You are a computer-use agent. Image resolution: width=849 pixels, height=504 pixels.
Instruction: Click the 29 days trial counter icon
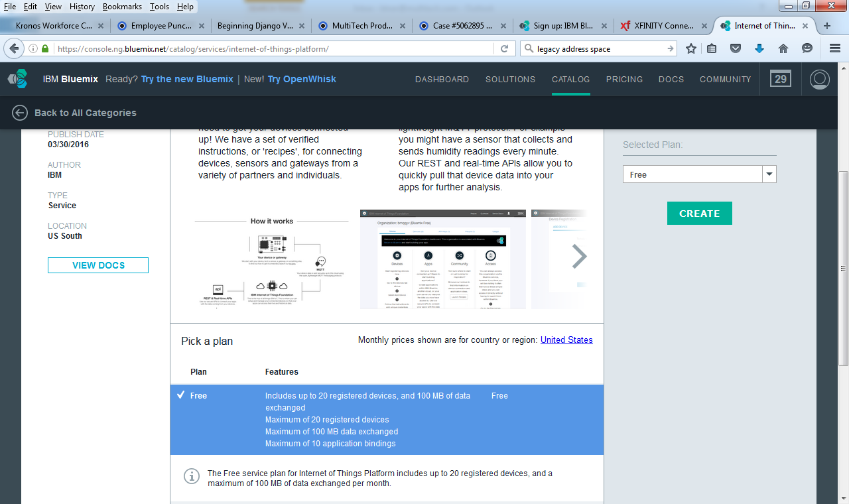coord(781,79)
